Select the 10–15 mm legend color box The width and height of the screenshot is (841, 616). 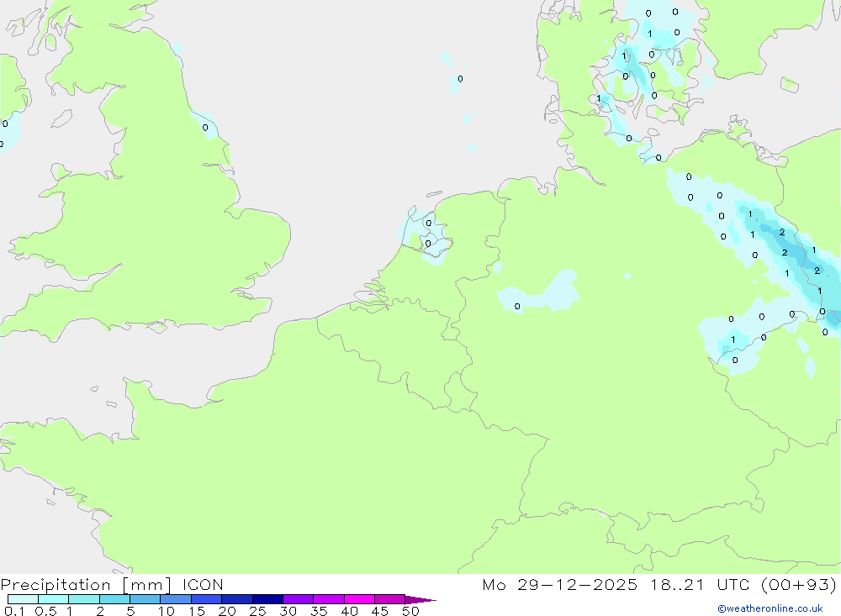coord(176,599)
